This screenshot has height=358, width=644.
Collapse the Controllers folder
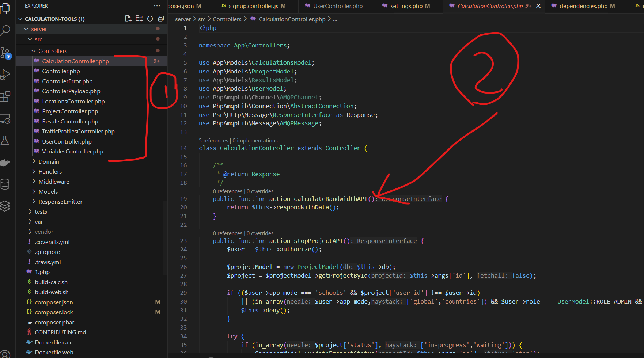pyautogui.click(x=53, y=51)
